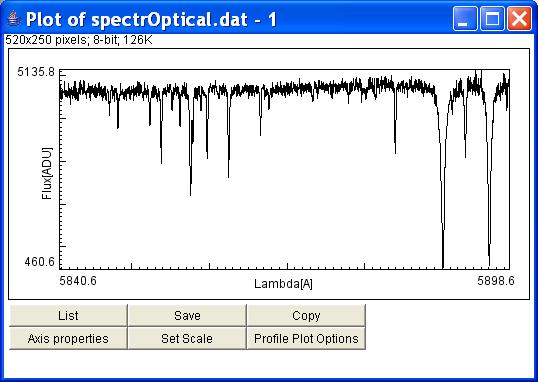Minimize the plot window
Viewport: 538px width, 382px height.
[465, 19]
